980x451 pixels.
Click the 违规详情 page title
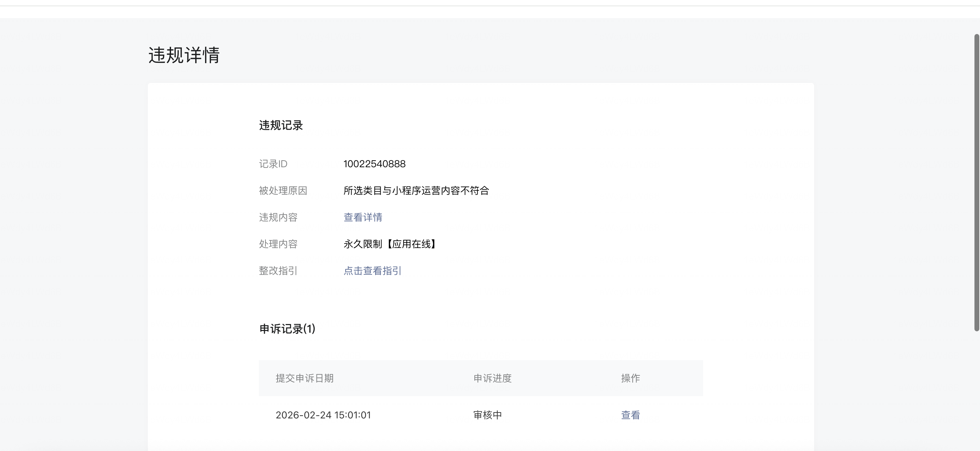[184, 55]
